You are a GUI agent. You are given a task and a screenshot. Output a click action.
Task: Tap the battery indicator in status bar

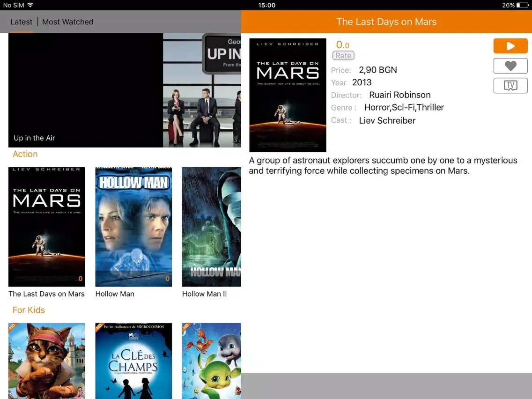(x=523, y=5)
